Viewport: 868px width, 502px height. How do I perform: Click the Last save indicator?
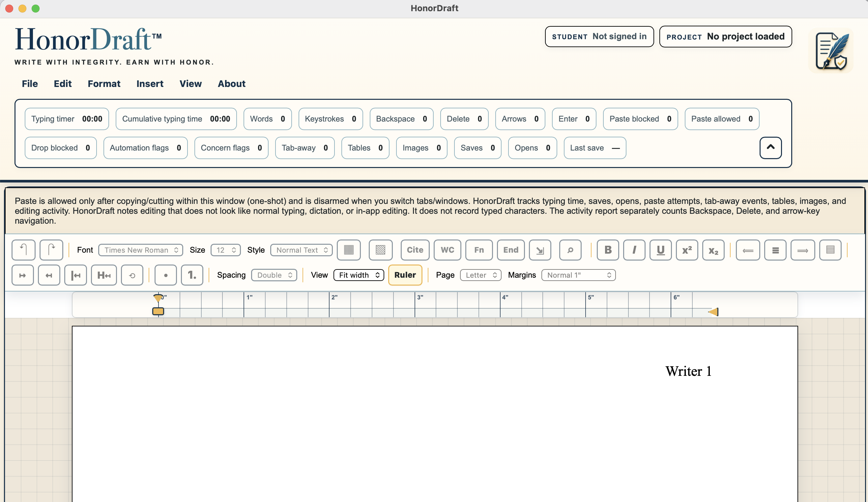[x=594, y=148]
